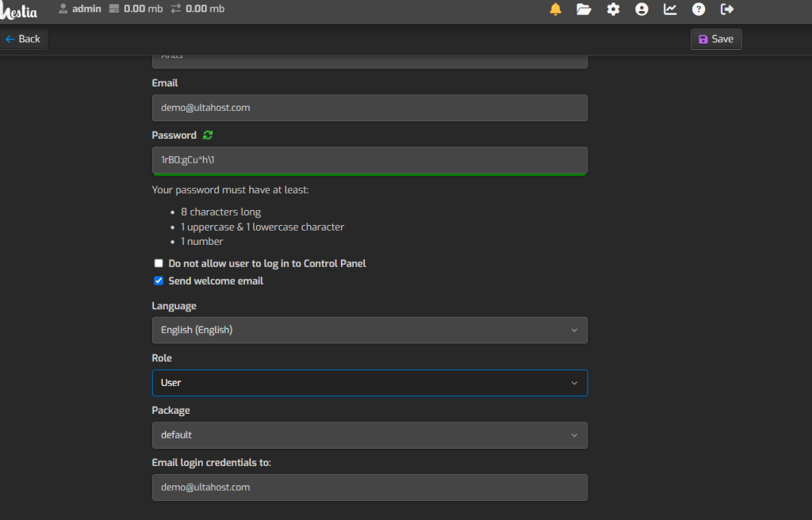This screenshot has width=812, height=520.
Task: Open the Language dropdown
Action: pos(370,331)
